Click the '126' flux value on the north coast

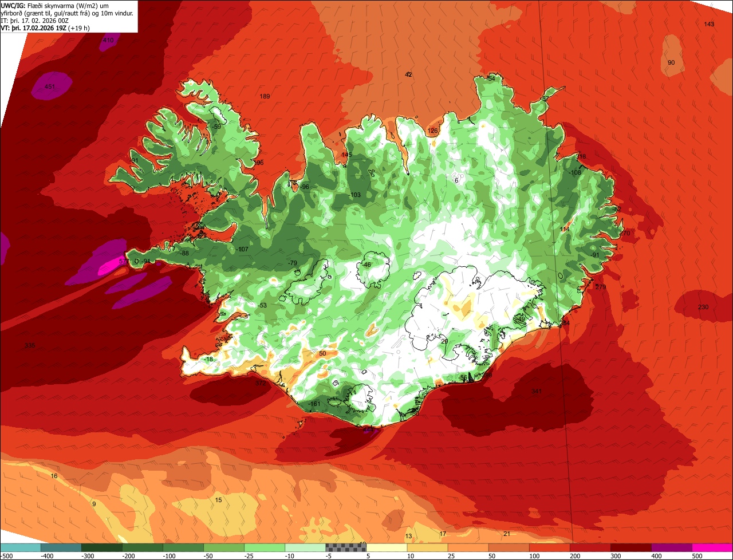(x=432, y=131)
